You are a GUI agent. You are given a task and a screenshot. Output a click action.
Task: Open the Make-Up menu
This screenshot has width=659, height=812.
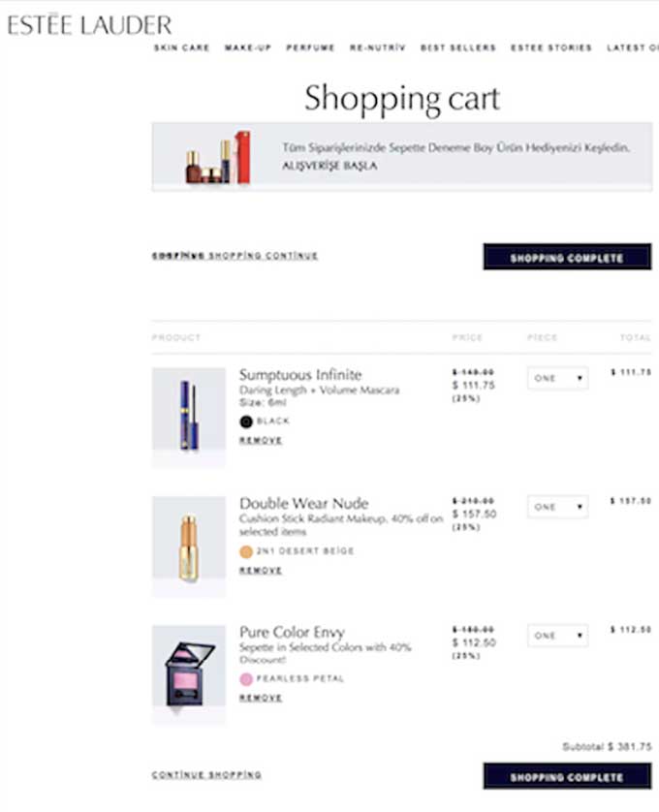pos(248,47)
